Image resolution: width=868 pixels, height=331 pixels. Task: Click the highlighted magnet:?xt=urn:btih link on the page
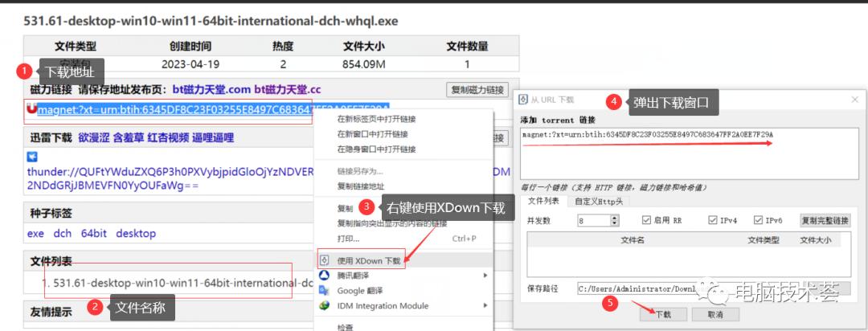pos(213,109)
